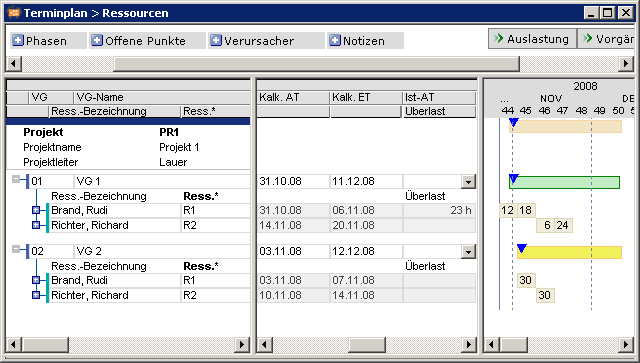Viewport: 640px width, 363px height.
Task: Click the middle pane scroll-right arrow
Action: [x=469, y=345]
